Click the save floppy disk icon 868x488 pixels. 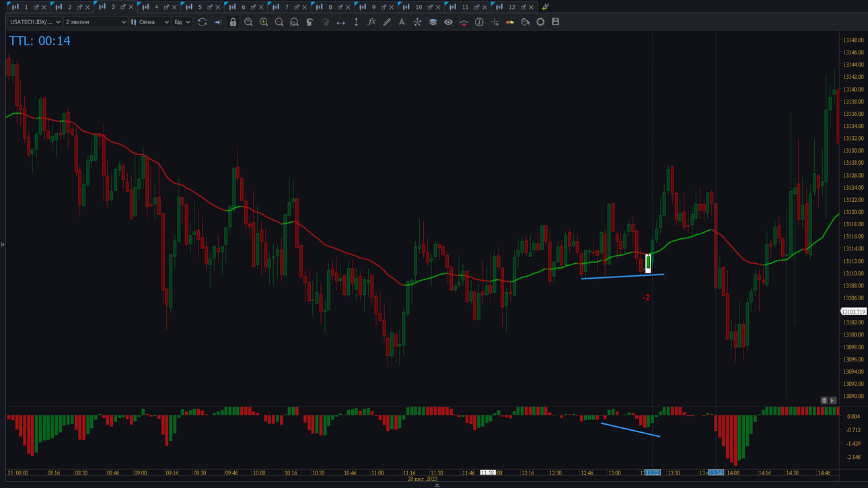tap(556, 22)
